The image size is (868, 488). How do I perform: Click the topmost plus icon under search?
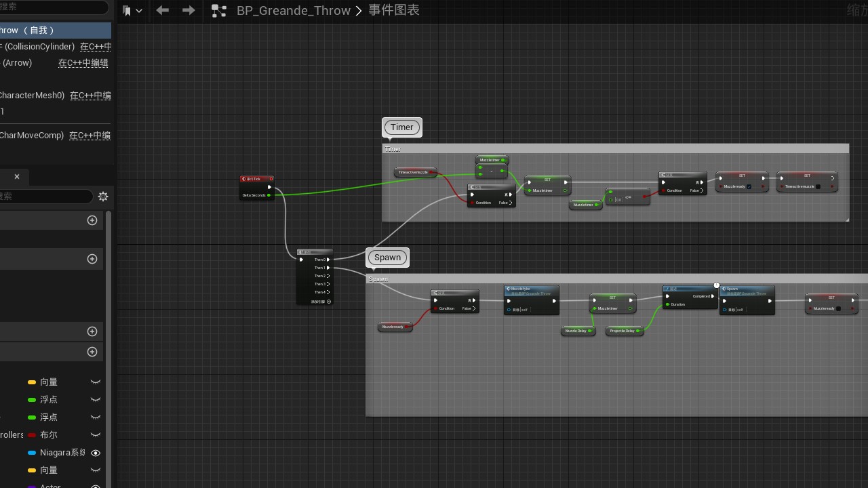pos(93,220)
